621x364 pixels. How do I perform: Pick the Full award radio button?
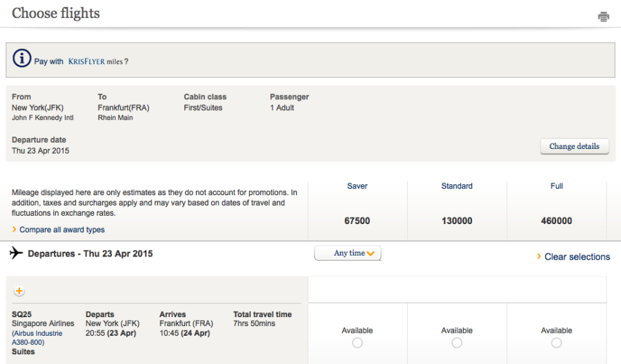coord(556,343)
